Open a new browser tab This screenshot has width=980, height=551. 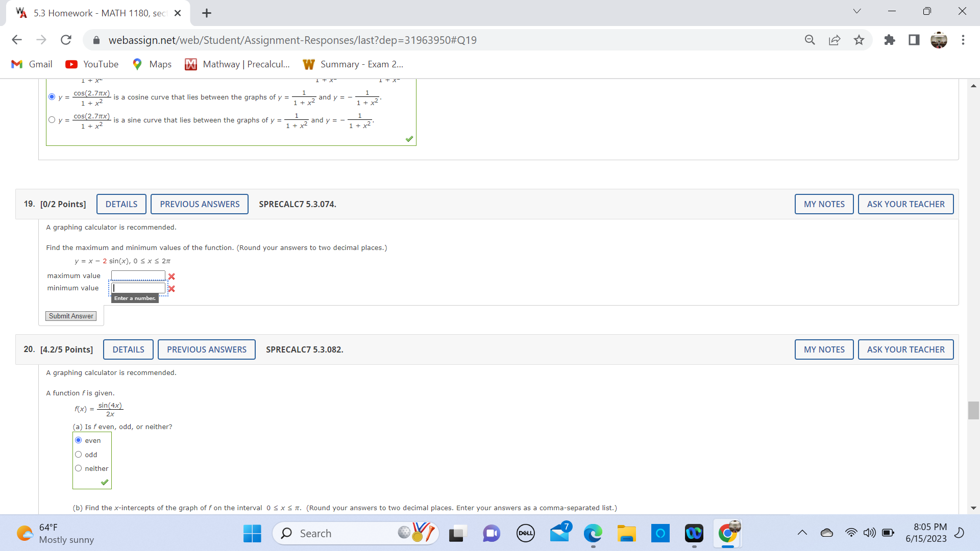pos(207,13)
